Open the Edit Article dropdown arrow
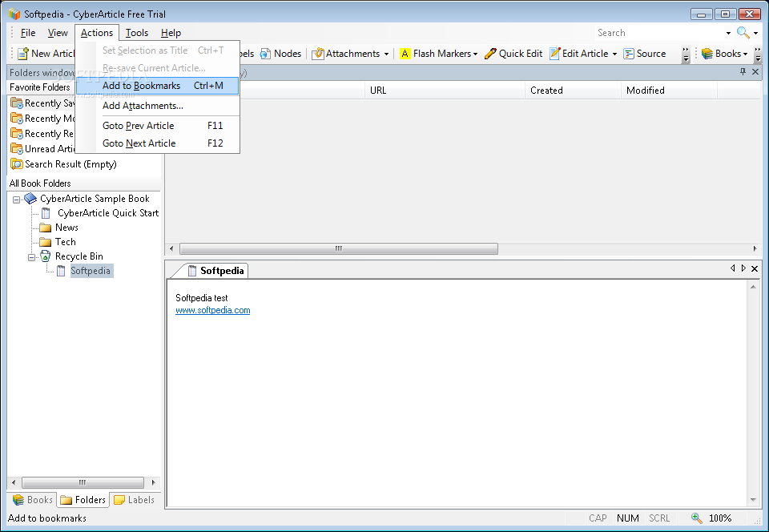769x532 pixels. coord(614,54)
